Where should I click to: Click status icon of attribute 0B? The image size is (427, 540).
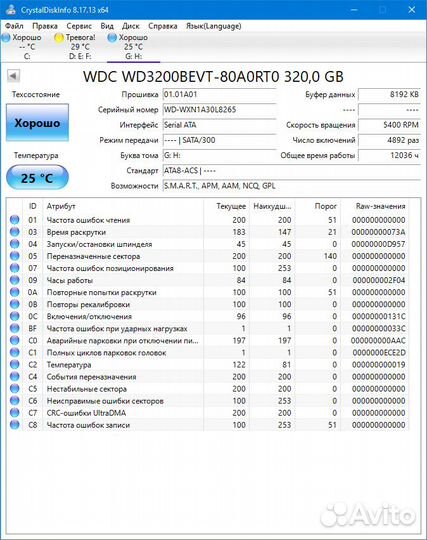click(14, 304)
